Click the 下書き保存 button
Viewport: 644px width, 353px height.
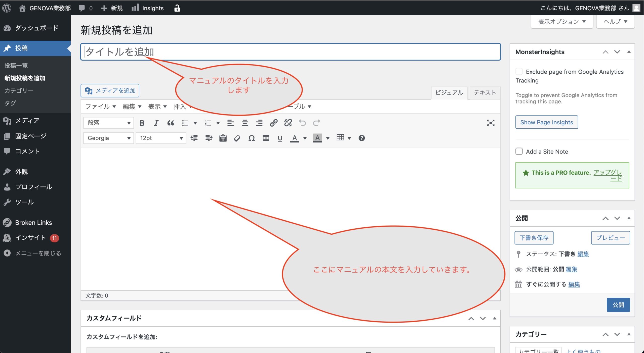pyautogui.click(x=534, y=238)
